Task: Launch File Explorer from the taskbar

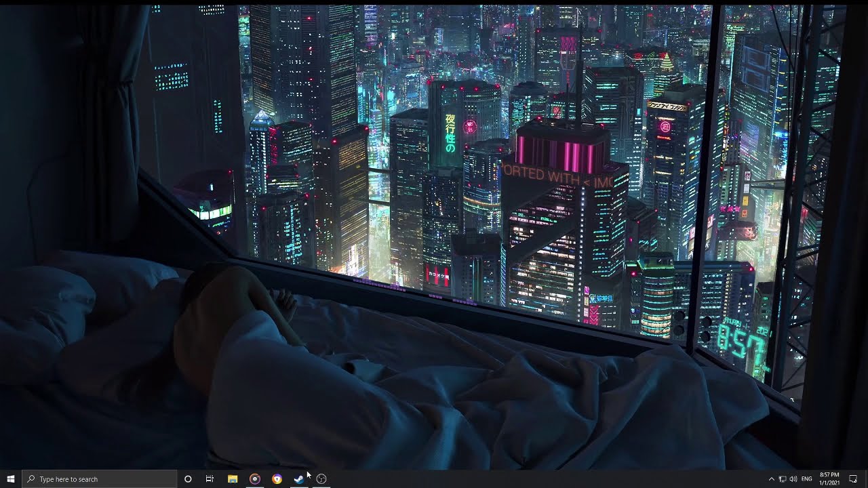Action: click(x=233, y=479)
